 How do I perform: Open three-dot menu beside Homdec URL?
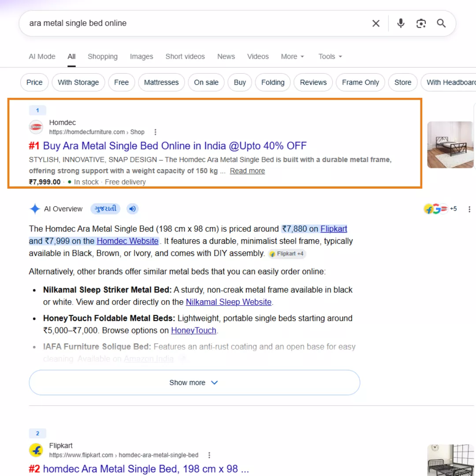(156, 132)
